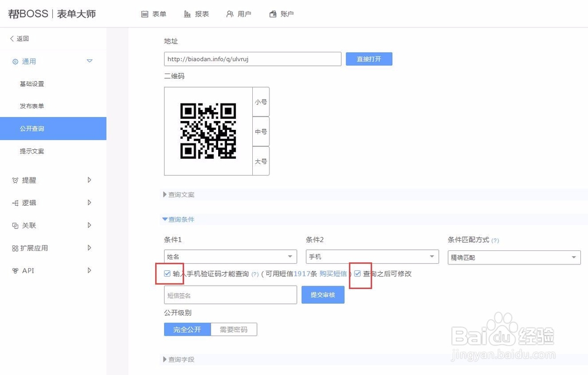
Task: Expand the 扩展应用 sidebar group arrow
Action: coord(89,247)
